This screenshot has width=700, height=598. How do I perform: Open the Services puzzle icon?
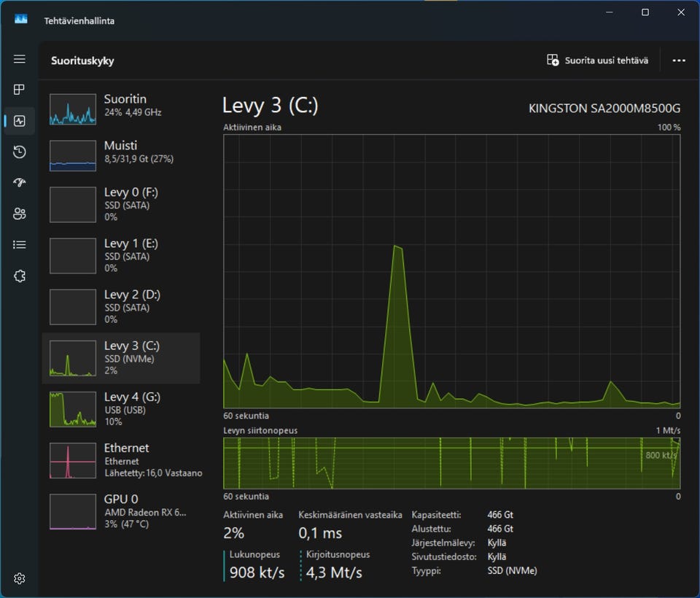pyautogui.click(x=20, y=276)
